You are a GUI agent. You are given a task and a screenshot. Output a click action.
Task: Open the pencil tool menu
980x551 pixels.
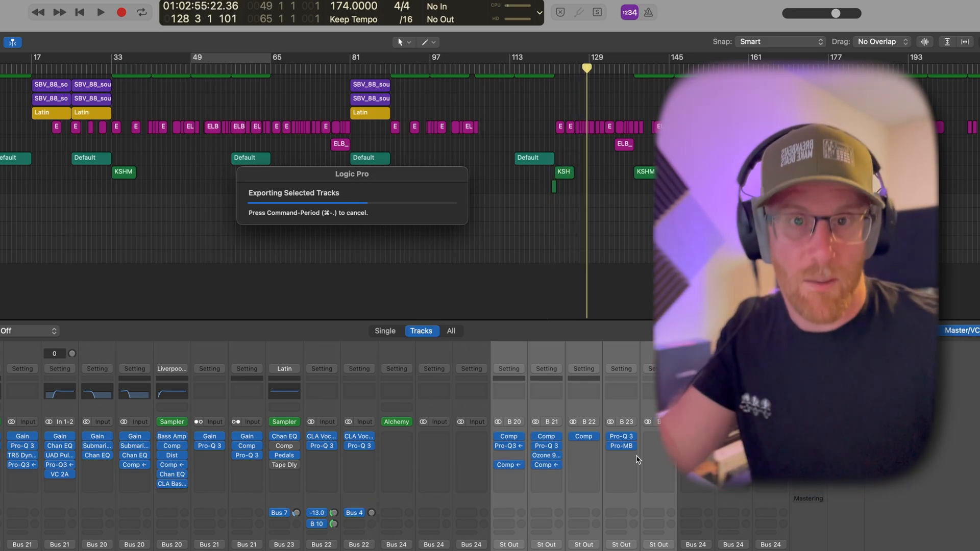pyautogui.click(x=428, y=42)
